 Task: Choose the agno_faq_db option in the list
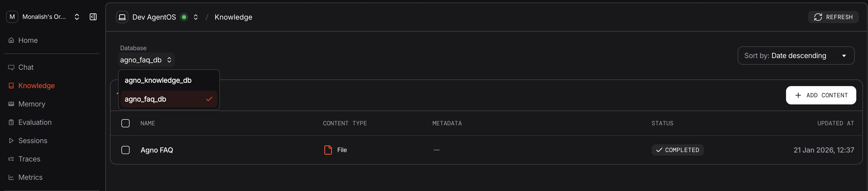146,99
